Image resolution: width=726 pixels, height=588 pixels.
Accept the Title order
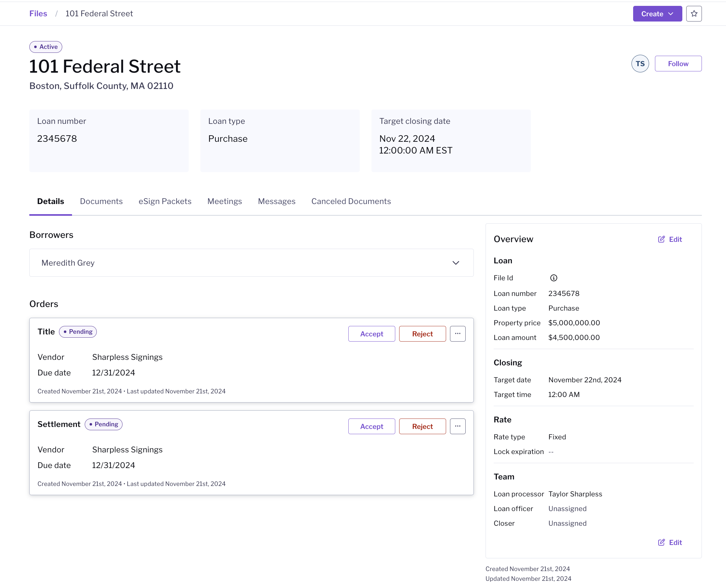coord(371,334)
